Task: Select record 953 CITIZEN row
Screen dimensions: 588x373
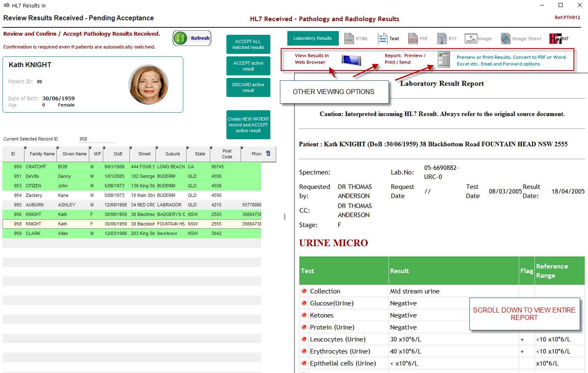Action: 132,186
